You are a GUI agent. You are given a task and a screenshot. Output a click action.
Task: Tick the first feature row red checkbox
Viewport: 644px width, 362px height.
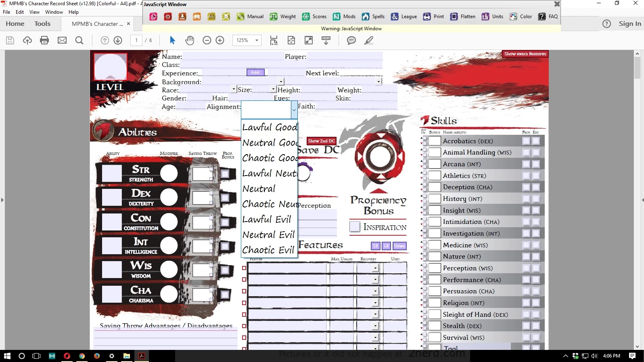[x=244, y=268]
